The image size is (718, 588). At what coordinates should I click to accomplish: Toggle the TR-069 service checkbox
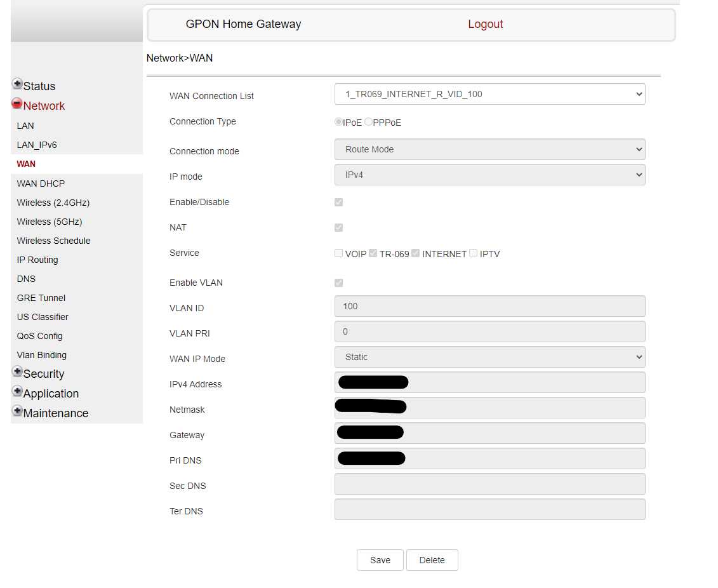coord(373,253)
